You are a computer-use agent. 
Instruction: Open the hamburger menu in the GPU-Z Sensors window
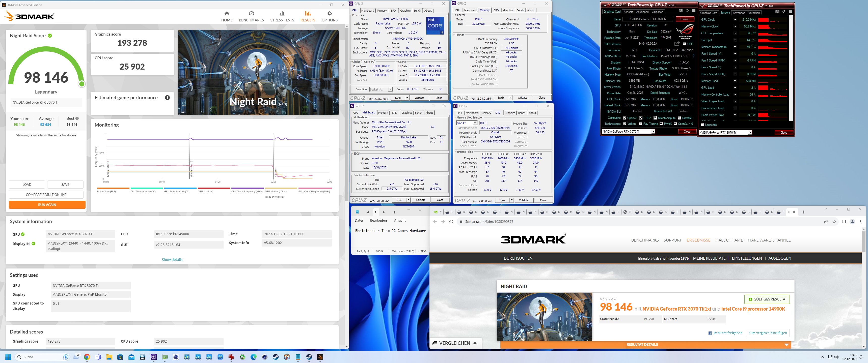pos(790,11)
